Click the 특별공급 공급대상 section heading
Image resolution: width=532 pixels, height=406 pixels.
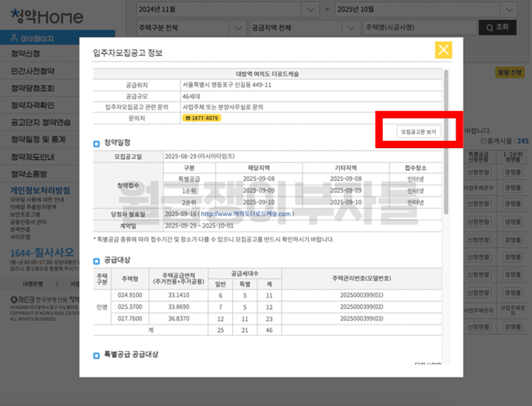(131, 354)
